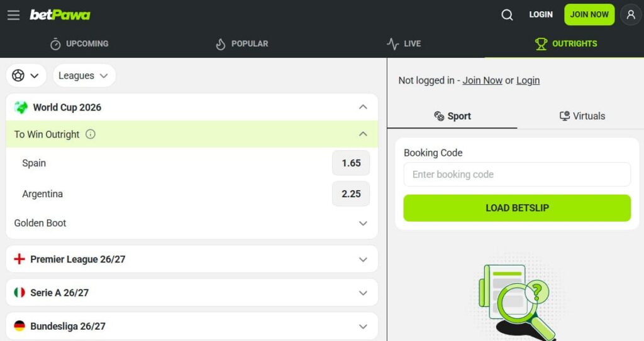Click the Germany flag icon for Bundesliga
This screenshot has width=644, height=341.
(19, 326)
